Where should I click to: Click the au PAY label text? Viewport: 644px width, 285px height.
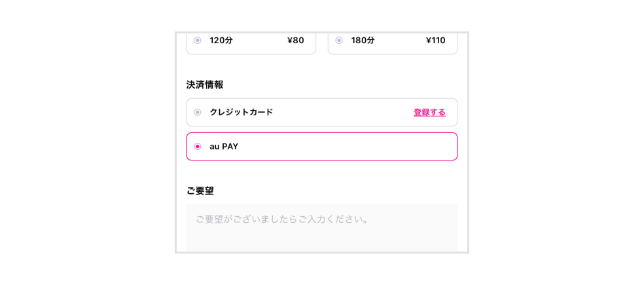224,146
